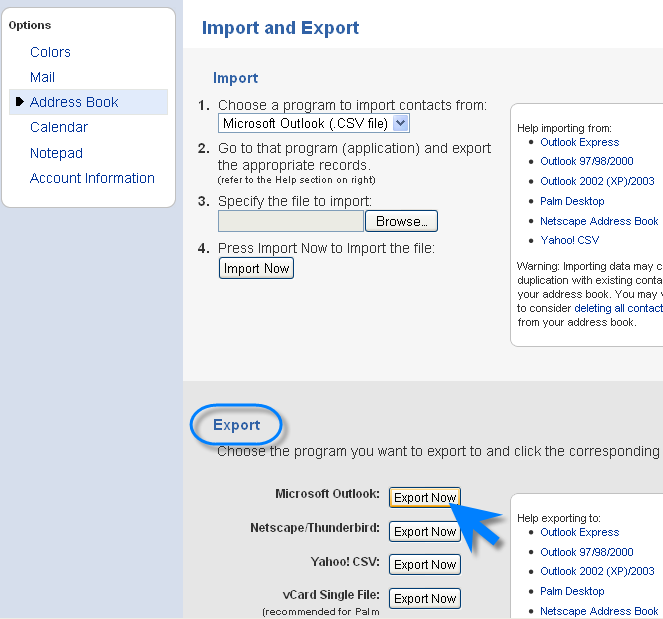The image size is (663, 619).
Task: Open Netscape Address Book export help link
Action: [599, 611]
